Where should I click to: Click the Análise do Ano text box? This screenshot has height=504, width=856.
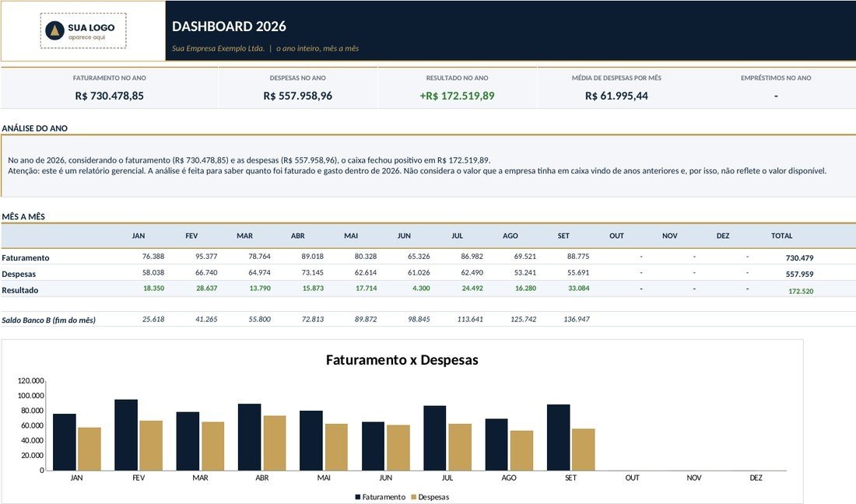click(x=429, y=166)
